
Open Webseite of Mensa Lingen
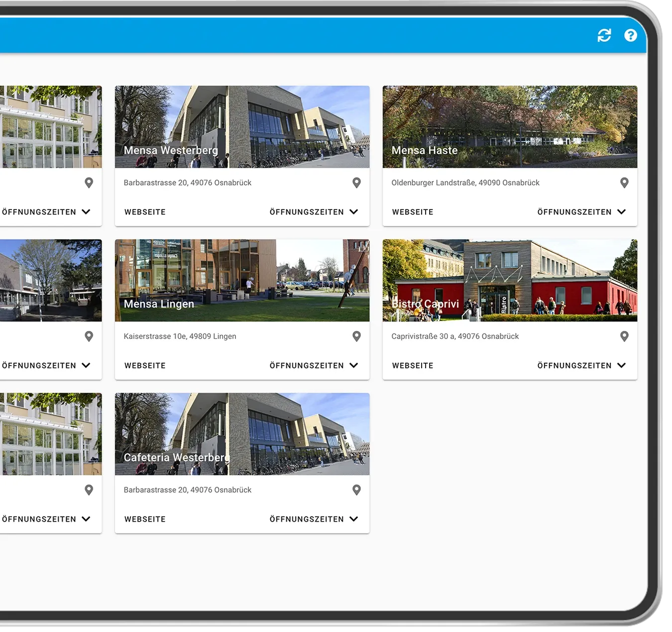145,366
